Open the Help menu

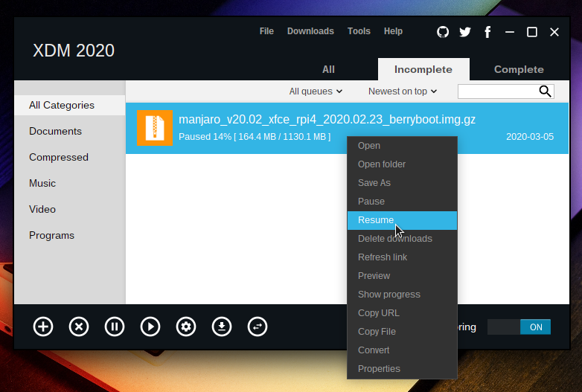tap(393, 31)
